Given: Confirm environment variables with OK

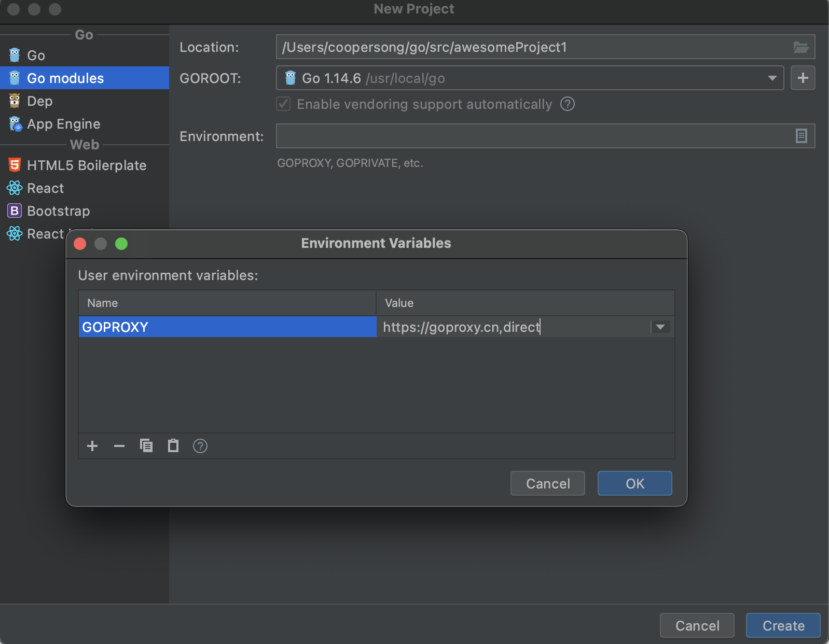Looking at the screenshot, I should (635, 483).
